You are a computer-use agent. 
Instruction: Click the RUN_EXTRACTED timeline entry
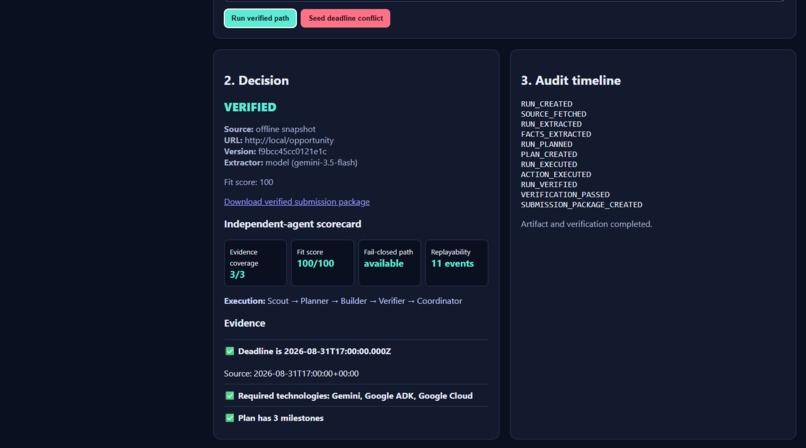pos(552,124)
